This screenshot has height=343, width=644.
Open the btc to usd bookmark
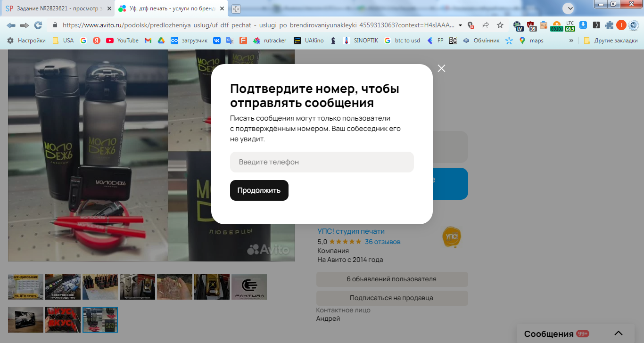402,41
